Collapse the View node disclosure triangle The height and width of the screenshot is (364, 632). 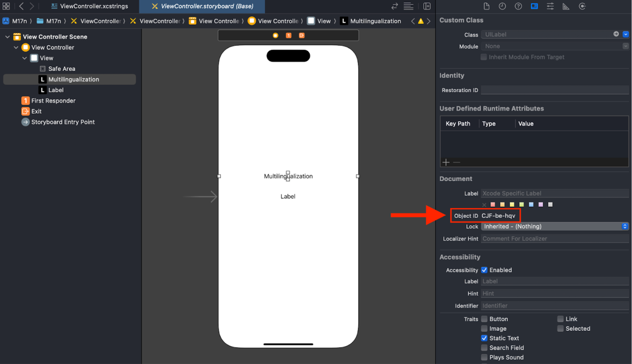pyautogui.click(x=25, y=58)
